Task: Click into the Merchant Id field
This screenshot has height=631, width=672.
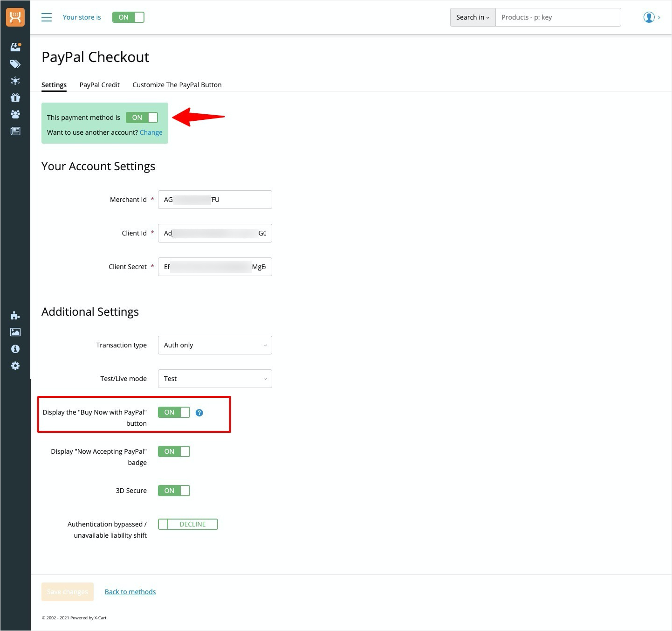Action: coord(215,200)
